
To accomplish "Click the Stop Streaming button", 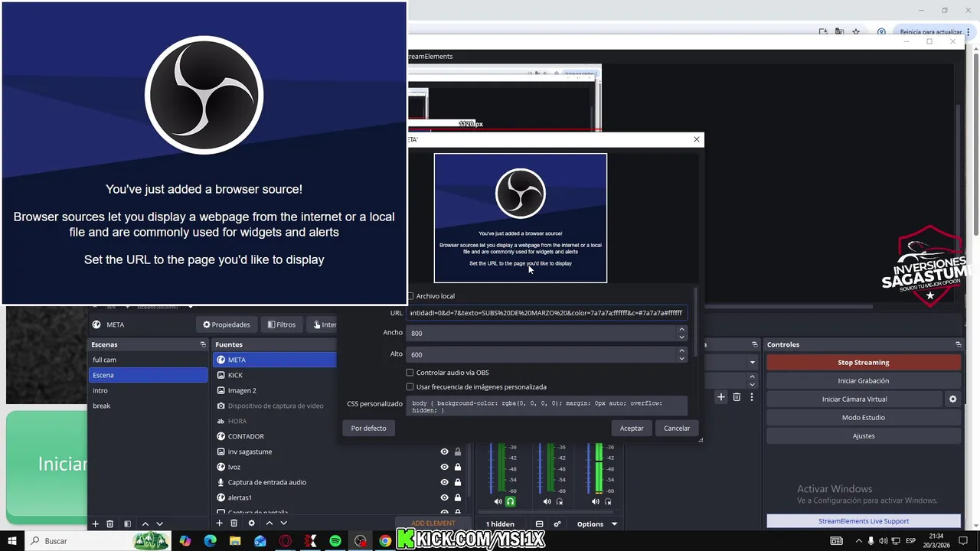I will click(864, 362).
